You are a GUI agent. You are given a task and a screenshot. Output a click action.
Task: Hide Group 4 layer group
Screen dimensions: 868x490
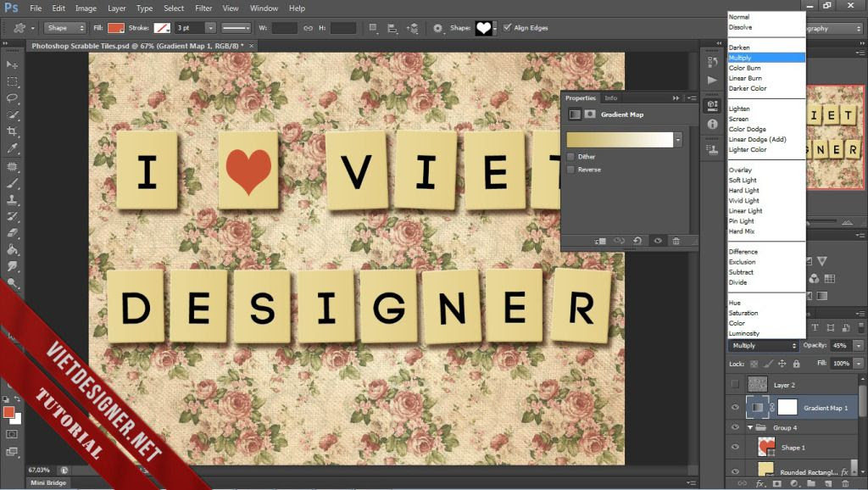[x=735, y=427]
